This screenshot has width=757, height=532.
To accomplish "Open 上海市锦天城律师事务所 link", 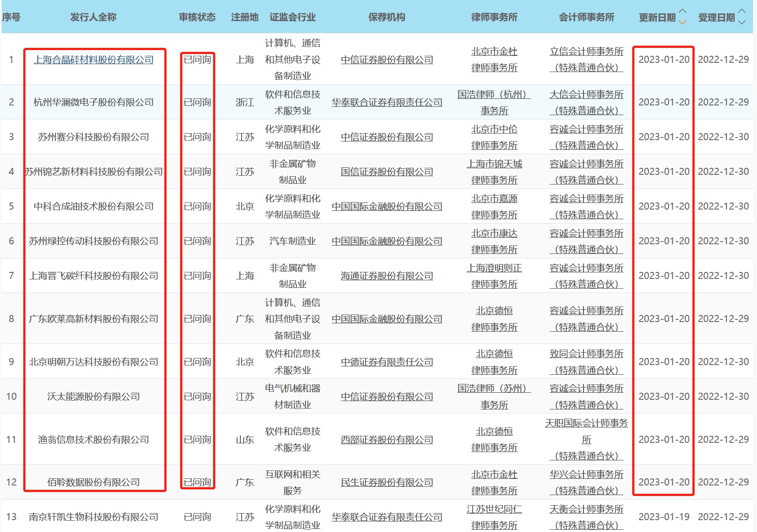I will tap(494, 172).
